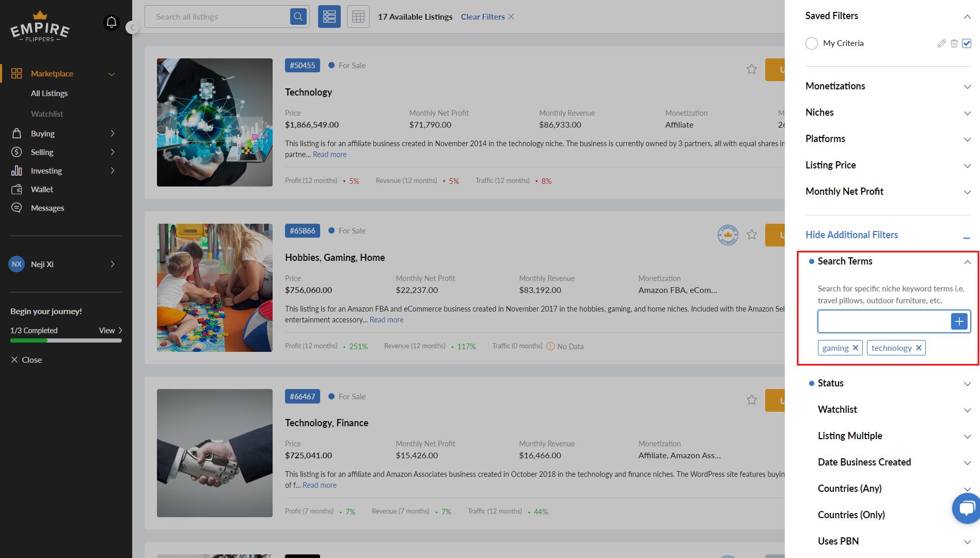The height and width of the screenshot is (558, 980).
Task: Switch to list view layout
Action: coord(329,17)
